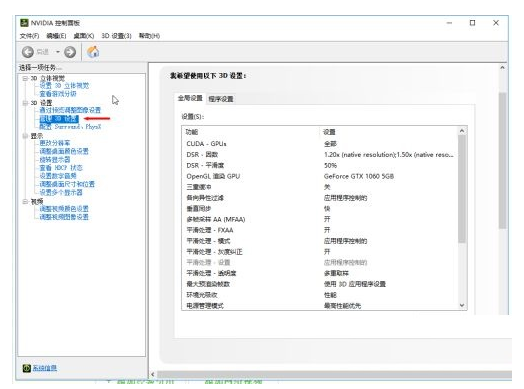The width and height of the screenshot is (524, 389).
Task: Open the 3D 设置(3) menu
Action: (x=116, y=36)
